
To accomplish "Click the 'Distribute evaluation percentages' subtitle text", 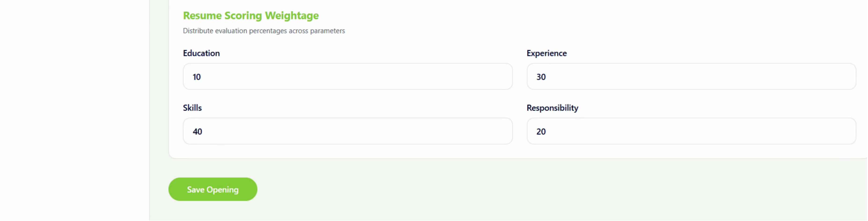I will tap(264, 31).
